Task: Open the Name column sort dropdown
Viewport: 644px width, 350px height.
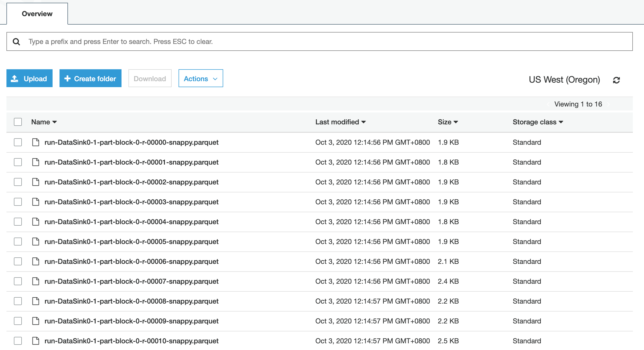Action: (x=44, y=122)
